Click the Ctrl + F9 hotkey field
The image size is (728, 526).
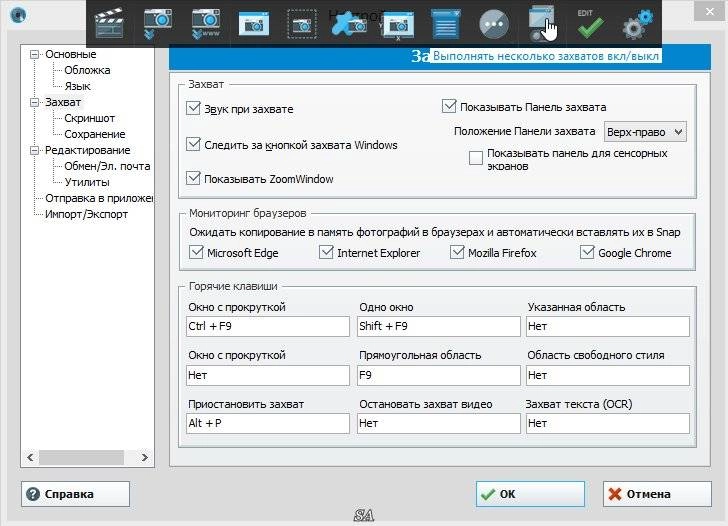pyautogui.click(x=268, y=326)
